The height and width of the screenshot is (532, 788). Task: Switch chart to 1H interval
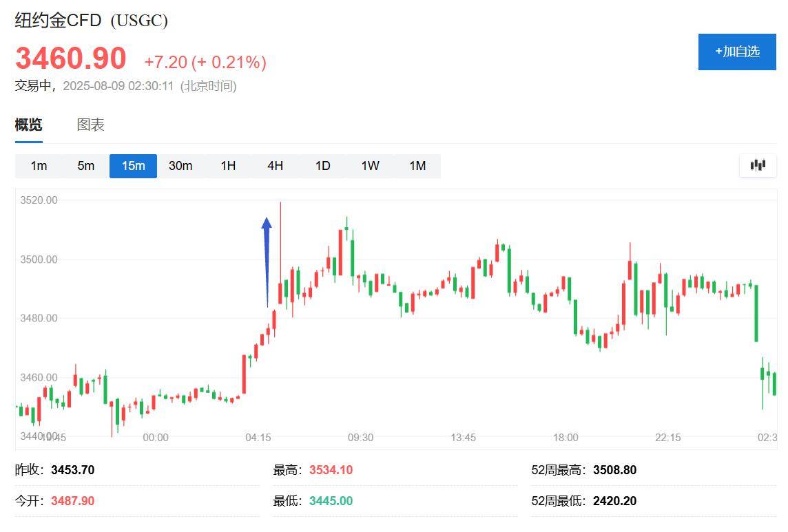[228, 166]
